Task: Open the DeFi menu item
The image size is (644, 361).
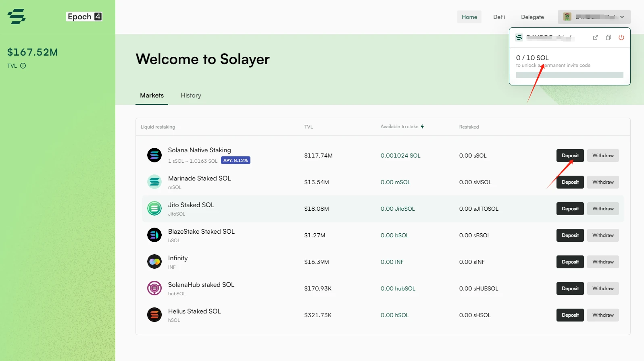Action: (499, 17)
